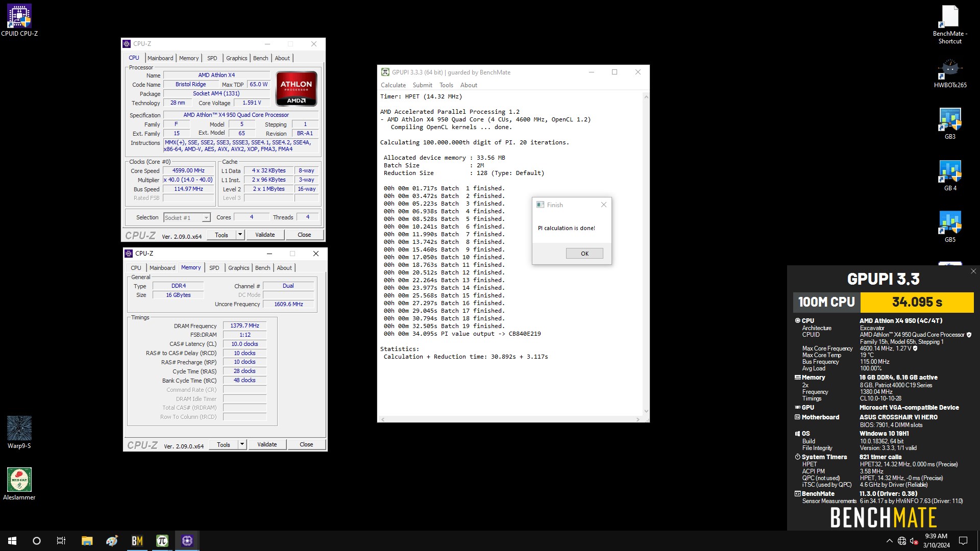Open About menu in GPUPI
Image resolution: width=980 pixels, height=551 pixels.
click(469, 85)
